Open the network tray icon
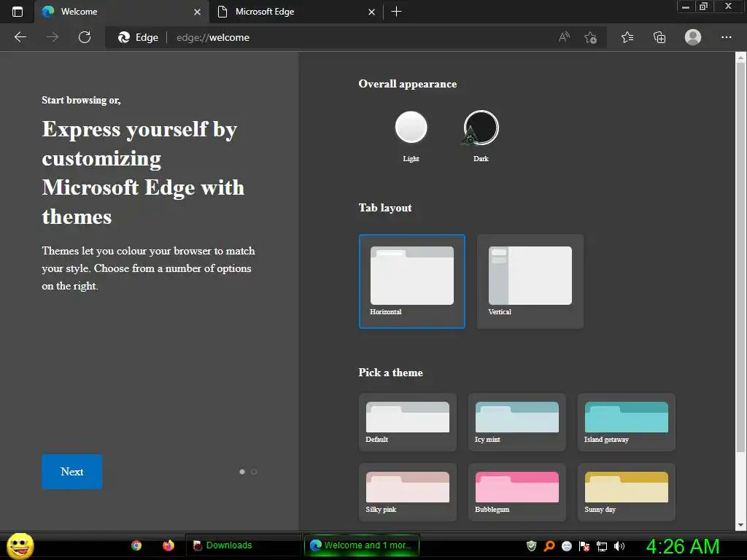The width and height of the screenshot is (747, 560). [602, 546]
